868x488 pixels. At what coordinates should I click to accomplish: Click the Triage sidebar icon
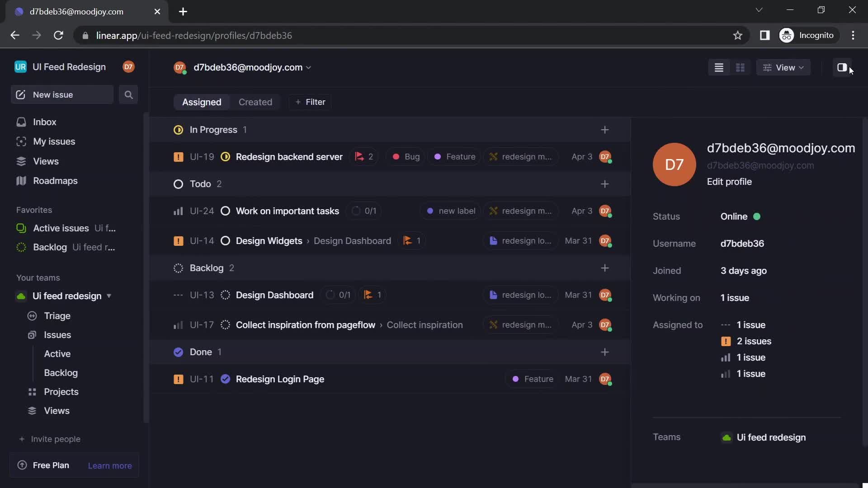tap(32, 316)
